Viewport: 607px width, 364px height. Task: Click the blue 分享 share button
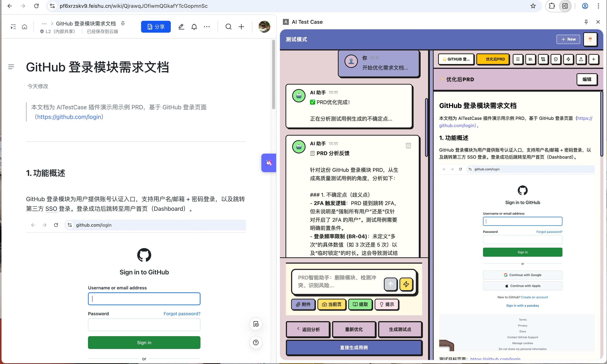click(156, 27)
